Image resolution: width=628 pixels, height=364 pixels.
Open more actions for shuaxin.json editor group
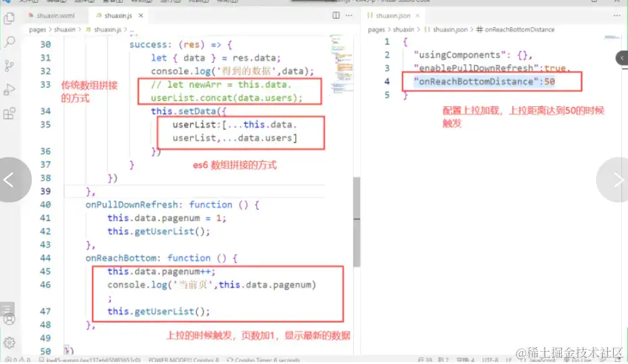click(616, 15)
